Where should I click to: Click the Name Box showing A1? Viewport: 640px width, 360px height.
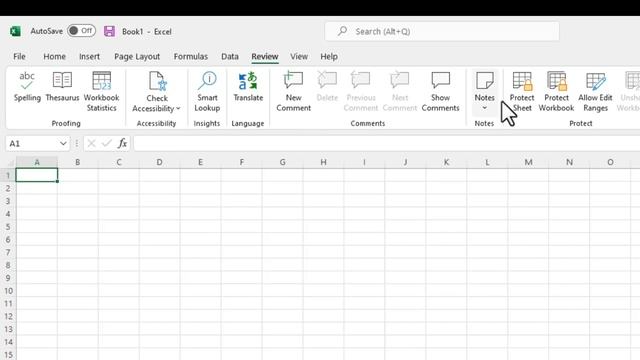(32, 143)
